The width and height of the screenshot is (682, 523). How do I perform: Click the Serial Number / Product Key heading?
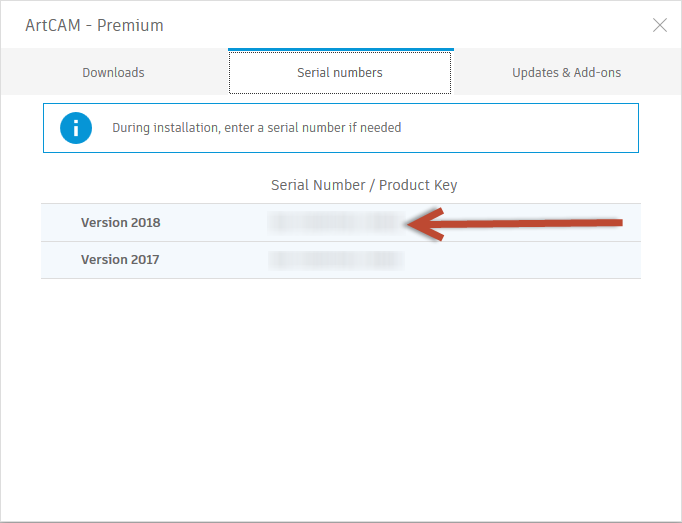click(364, 185)
